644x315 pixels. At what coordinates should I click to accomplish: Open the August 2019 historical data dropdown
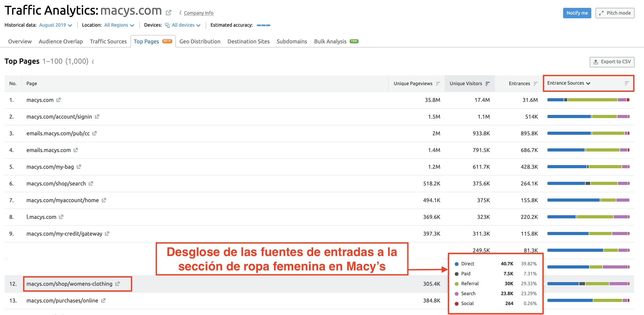point(56,25)
